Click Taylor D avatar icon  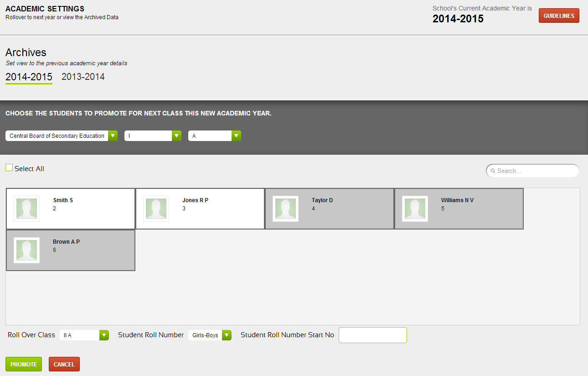(285, 209)
